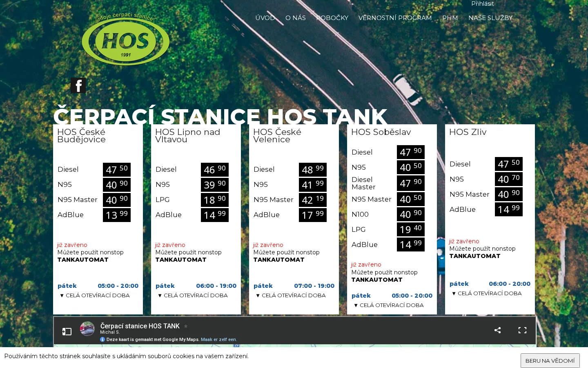
Task: Click the Diesel price 47.50 in České Budějovice
Action: coord(117,170)
